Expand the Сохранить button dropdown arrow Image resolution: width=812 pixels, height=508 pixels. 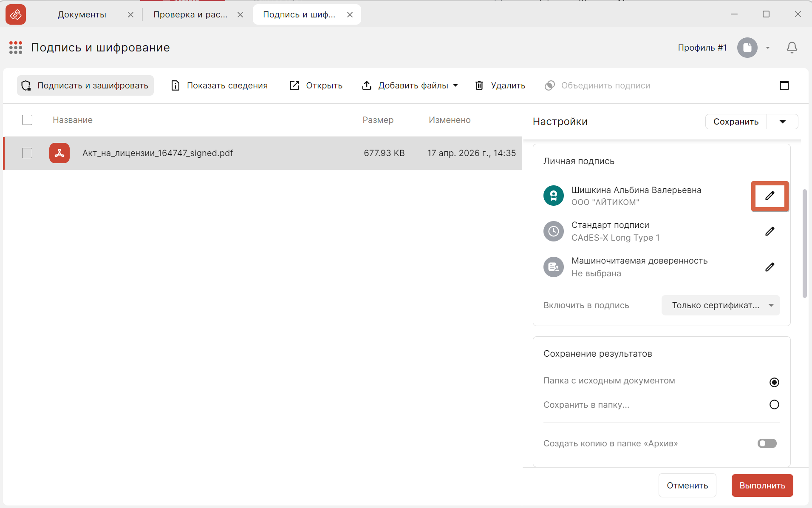click(x=783, y=122)
